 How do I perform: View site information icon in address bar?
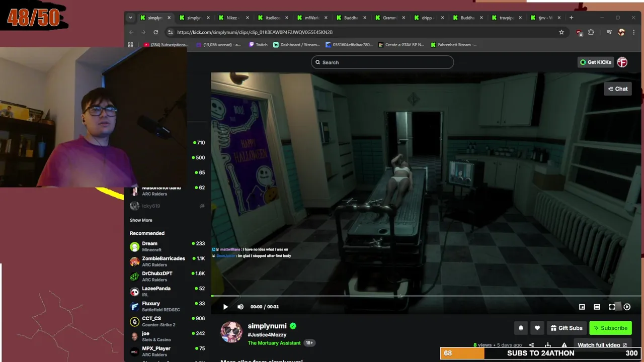[170, 32]
